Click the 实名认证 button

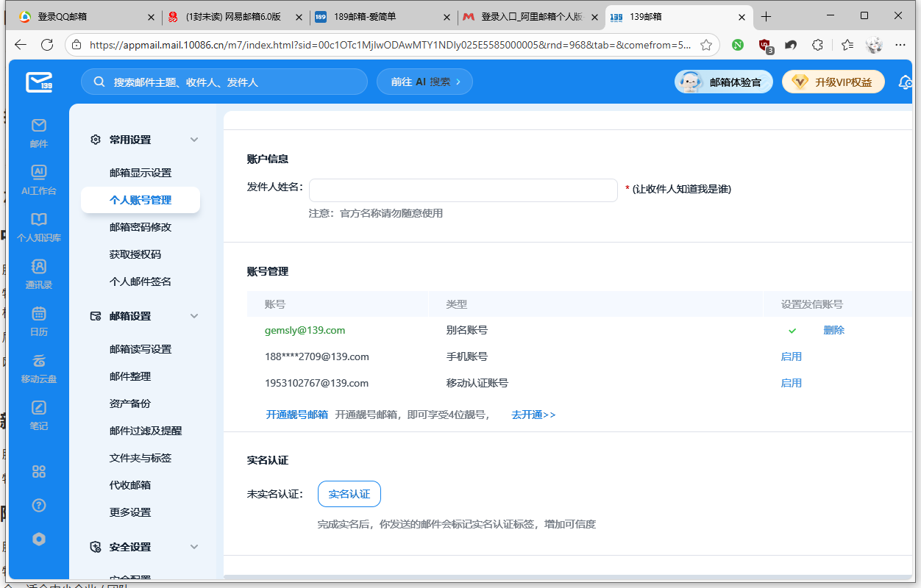coord(349,494)
